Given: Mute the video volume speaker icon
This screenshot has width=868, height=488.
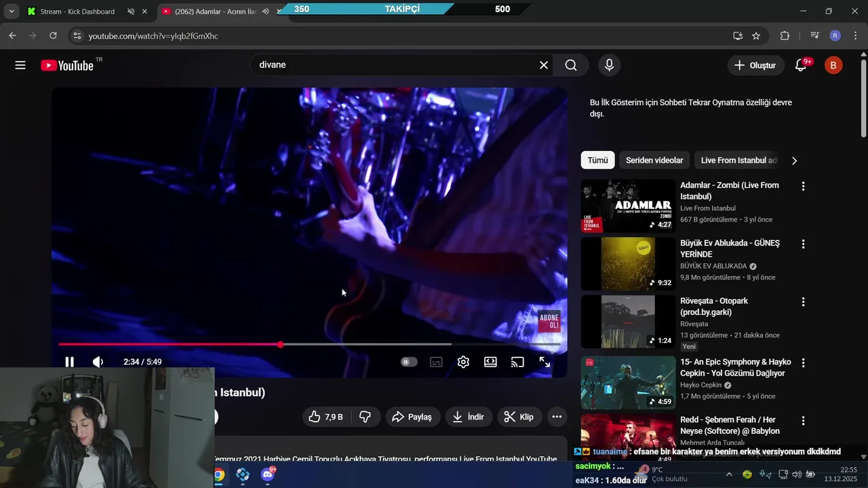Looking at the screenshot, I should point(98,362).
